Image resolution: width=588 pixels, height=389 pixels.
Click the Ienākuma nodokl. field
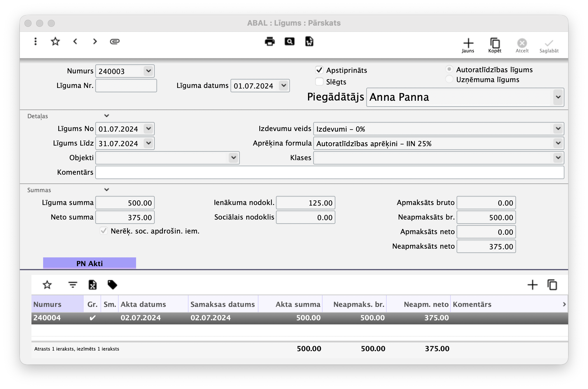pyautogui.click(x=306, y=203)
